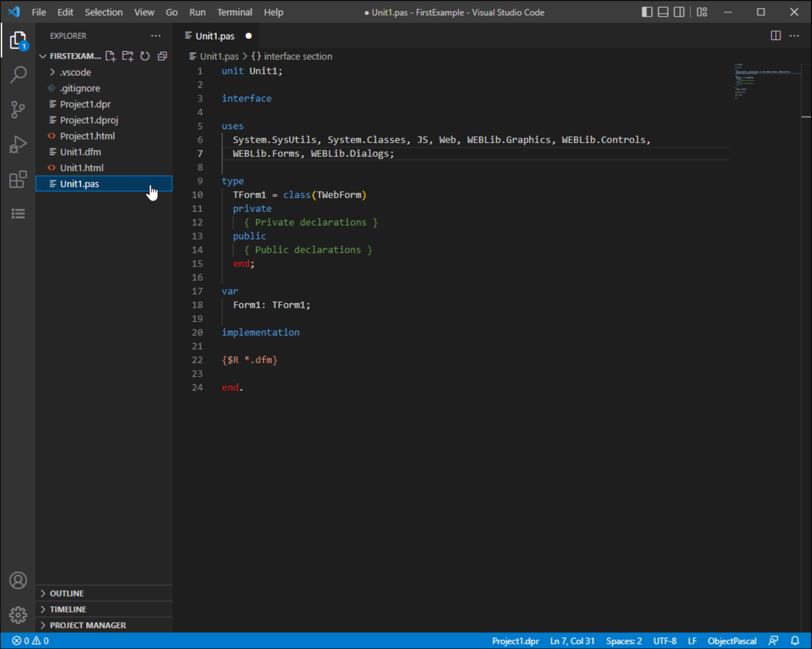Toggle the bottom panel visibility
Image resolution: width=812 pixels, height=649 pixels.
[x=663, y=12]
